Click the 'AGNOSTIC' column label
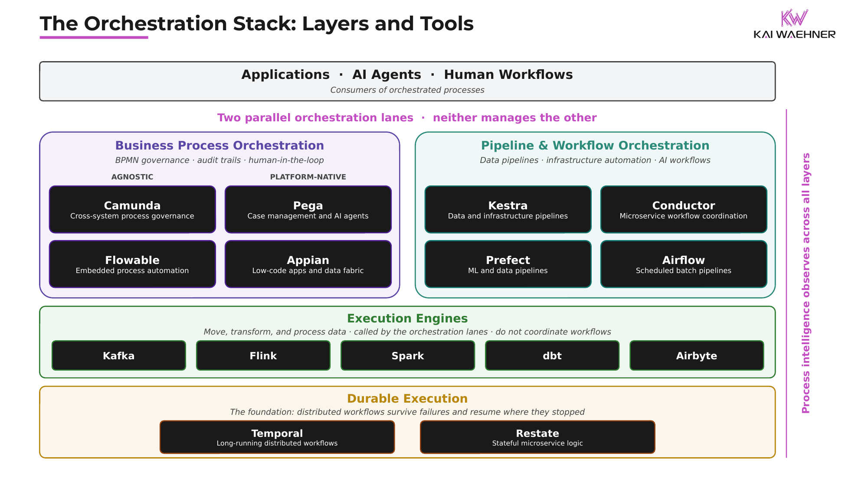868x488 pixels. tap(132, 177)
